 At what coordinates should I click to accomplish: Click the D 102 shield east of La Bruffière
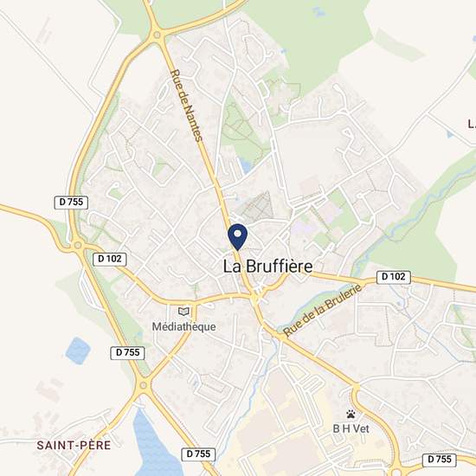click(394, 277)
